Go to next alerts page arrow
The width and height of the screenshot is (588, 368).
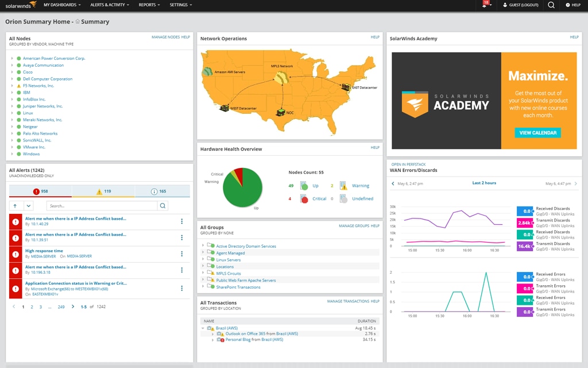(73, 306)
